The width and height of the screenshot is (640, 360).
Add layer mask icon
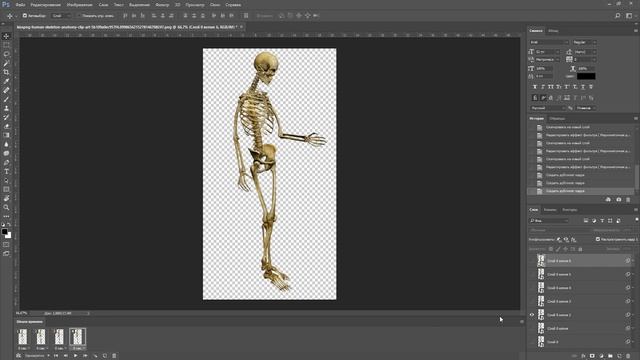click(x=592, y=356)
